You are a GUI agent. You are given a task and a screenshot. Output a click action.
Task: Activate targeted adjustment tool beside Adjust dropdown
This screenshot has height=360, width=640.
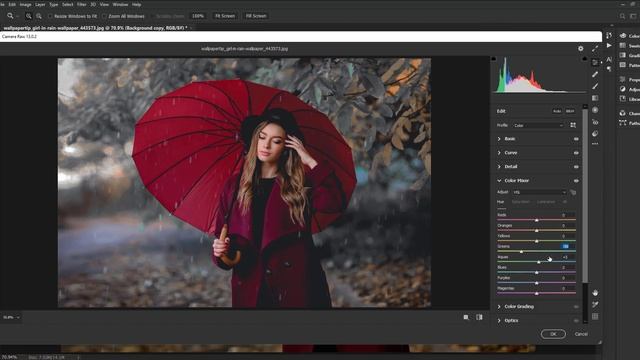(x=573, y=192)
